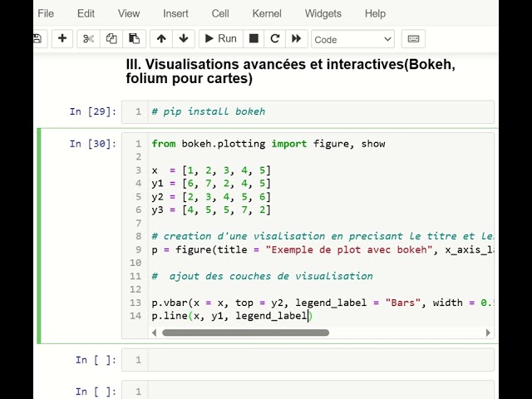The image size is (532, 399).
Task: Open the File menu
Action: [x=46, y=13]
